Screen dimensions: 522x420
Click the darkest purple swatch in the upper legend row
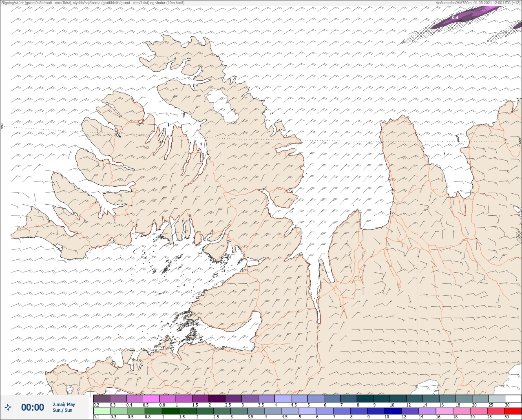tap(217, 398)
